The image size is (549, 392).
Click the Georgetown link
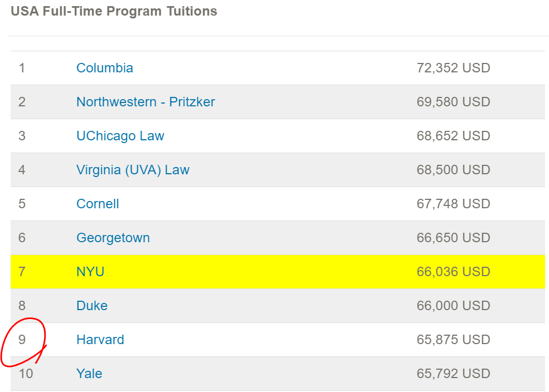(x=113, y=238)
